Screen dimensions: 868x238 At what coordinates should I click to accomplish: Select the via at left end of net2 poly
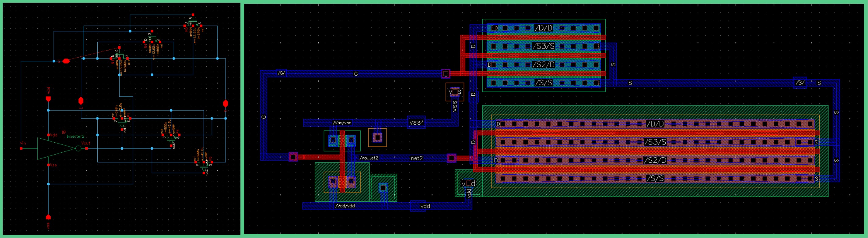click(293, 157)
